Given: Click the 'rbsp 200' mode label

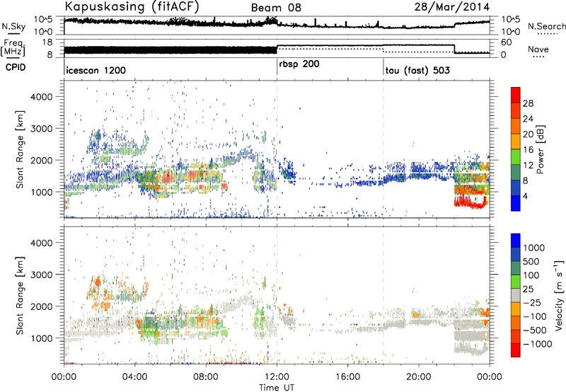Looking at the screenshot, I should click(x=299, y=64).
